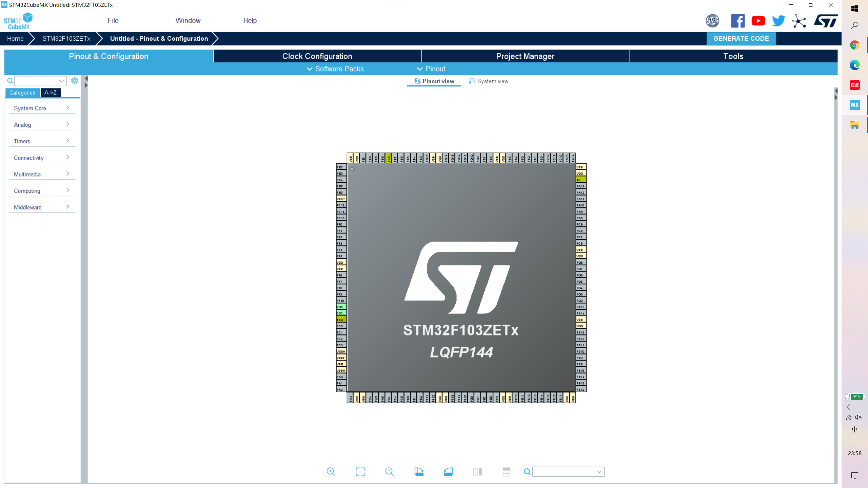Open the peripheral search combo box
Image resolution: width=868 pixels, height=488 pixels.
pyautogui.click(x=40, y=81)
